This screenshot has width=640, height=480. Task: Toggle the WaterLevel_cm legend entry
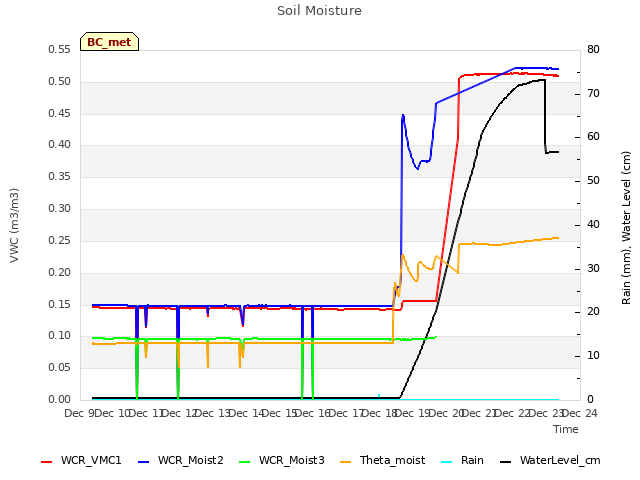click(x=550, y=460)
